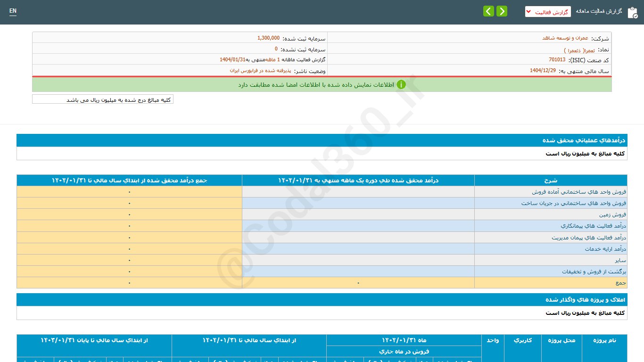Click issuer status پذيرفته شده در فرابورس ايران
This screenshot has width=644, height=362.
click(260, 71)
